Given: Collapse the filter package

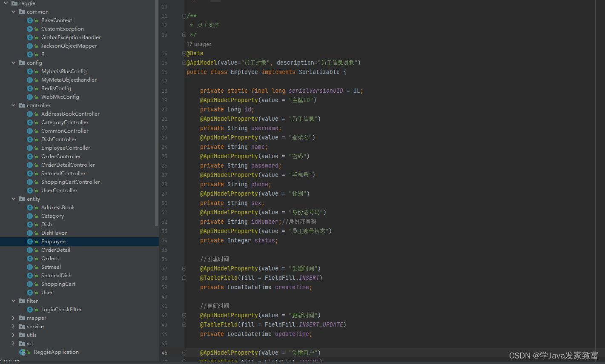Looking at the screenshot, I should point(14,301).
